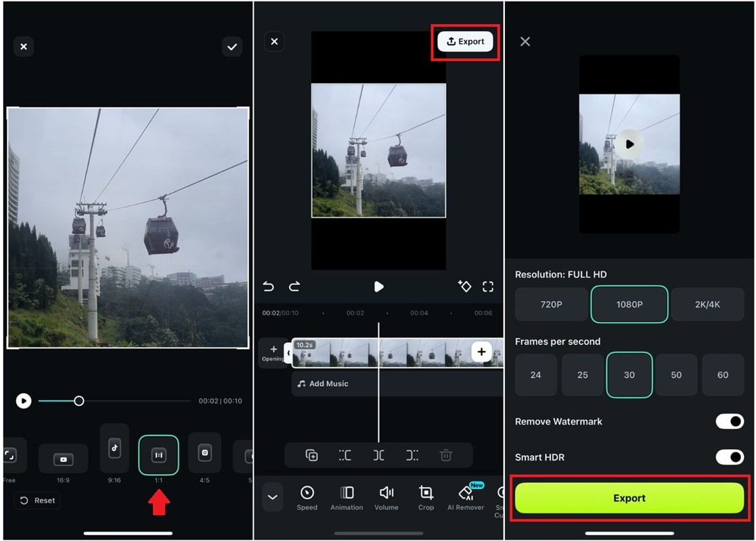Viewport: 756px width, 541px height.
Task: Delete the clip with the trash icon
Action: (446, 455)
